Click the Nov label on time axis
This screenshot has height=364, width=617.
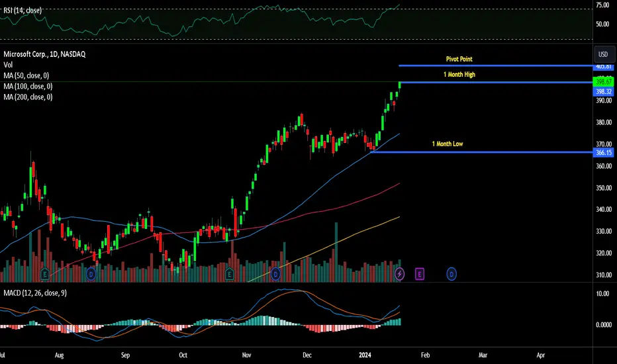click(x=246, y=355)
